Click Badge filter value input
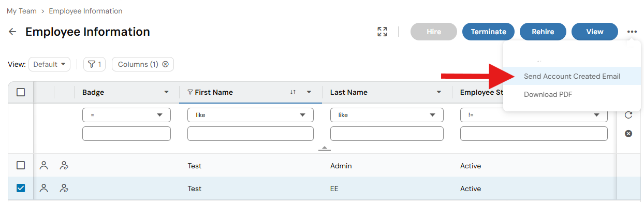Viewport: 644px width, 202px height. (x=126, y=134)
